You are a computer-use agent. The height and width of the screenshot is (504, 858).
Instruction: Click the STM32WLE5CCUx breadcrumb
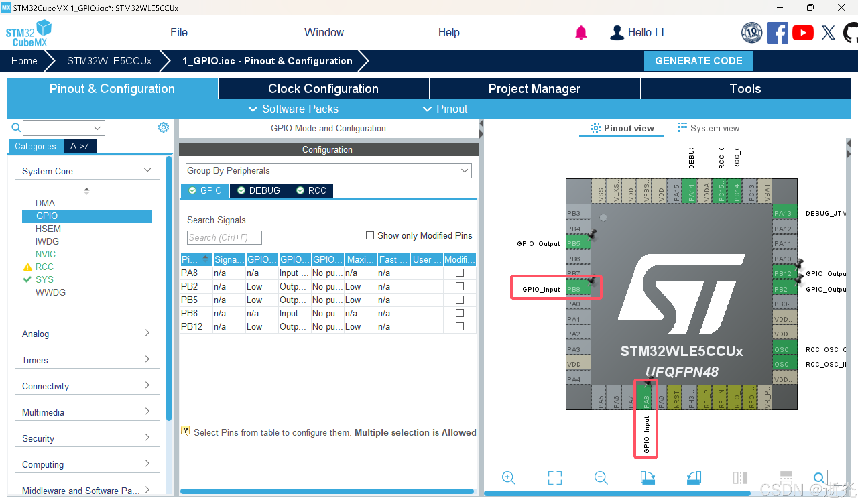pos(109,61)
